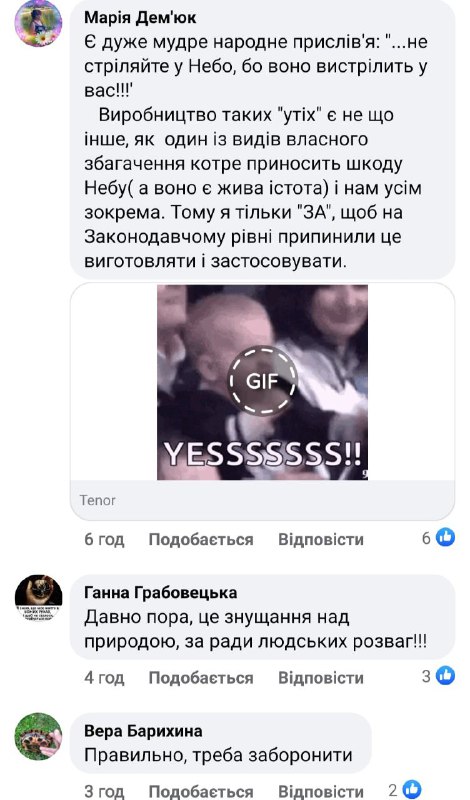Reply to Марія Дем'юк via Відповісти
The image size is (470, 800).
pos(320,539)
